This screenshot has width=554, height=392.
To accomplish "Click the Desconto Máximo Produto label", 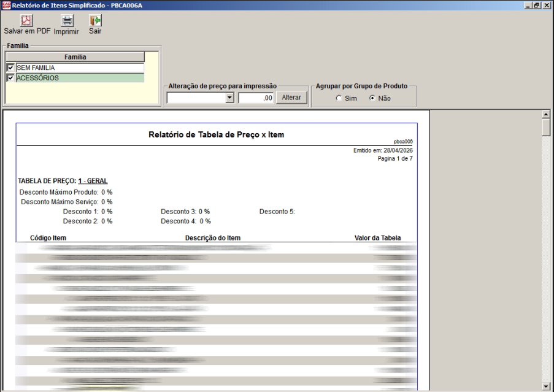I will click(x=59, y=192).
